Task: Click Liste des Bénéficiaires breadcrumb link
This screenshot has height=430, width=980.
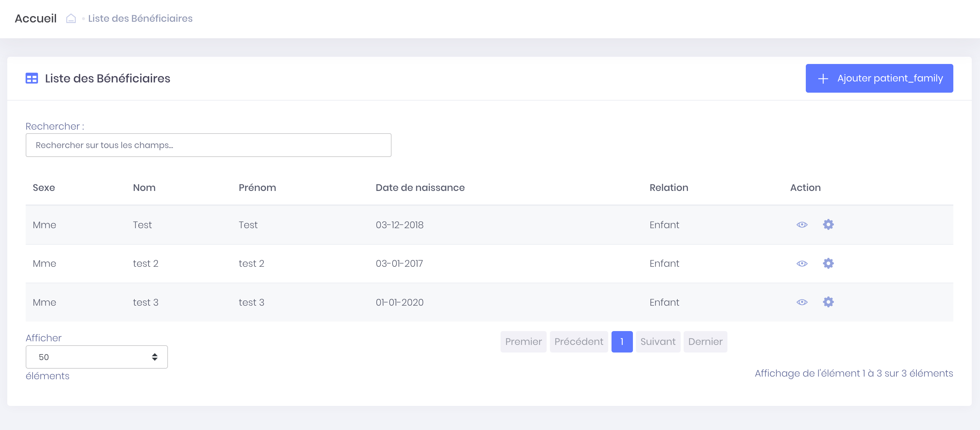Action: point(140,18)
